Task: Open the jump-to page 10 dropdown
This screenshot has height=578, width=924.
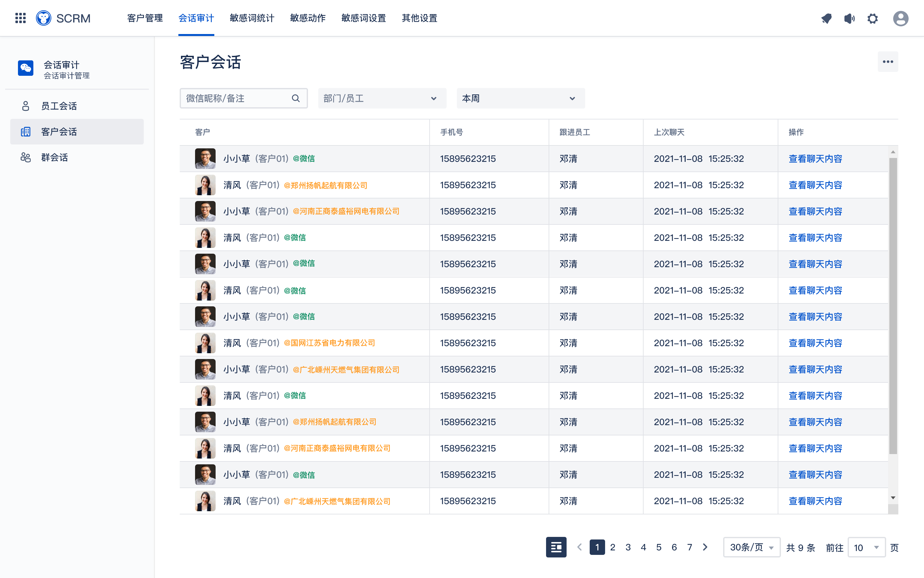Action: pyautogui.click(x=866, y=547)
